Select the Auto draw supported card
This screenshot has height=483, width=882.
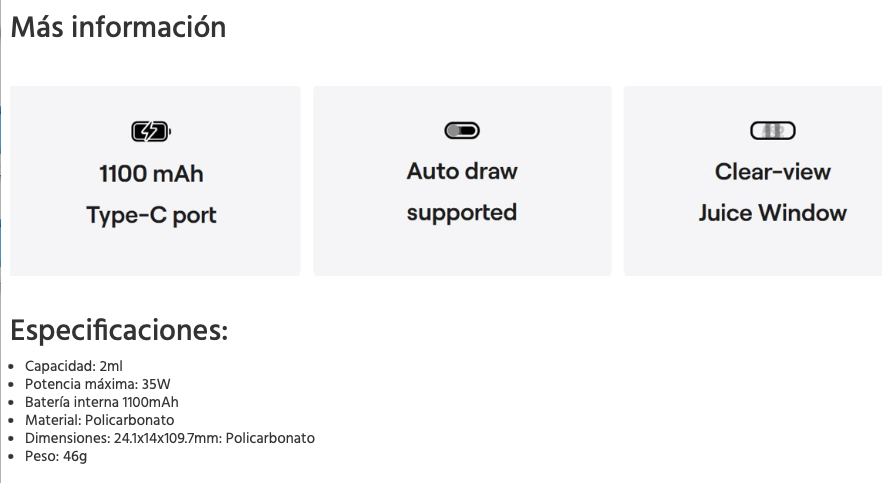(462, 180)
